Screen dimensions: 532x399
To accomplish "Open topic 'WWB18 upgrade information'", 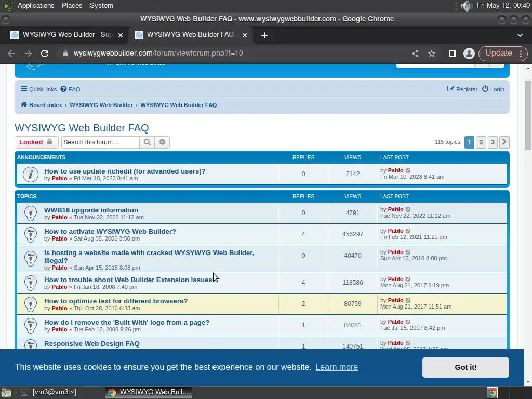I will (x=91, y=210).
